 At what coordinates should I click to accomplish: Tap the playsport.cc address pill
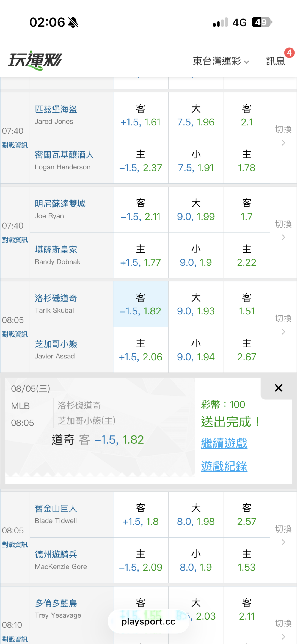tap(148, 621)
